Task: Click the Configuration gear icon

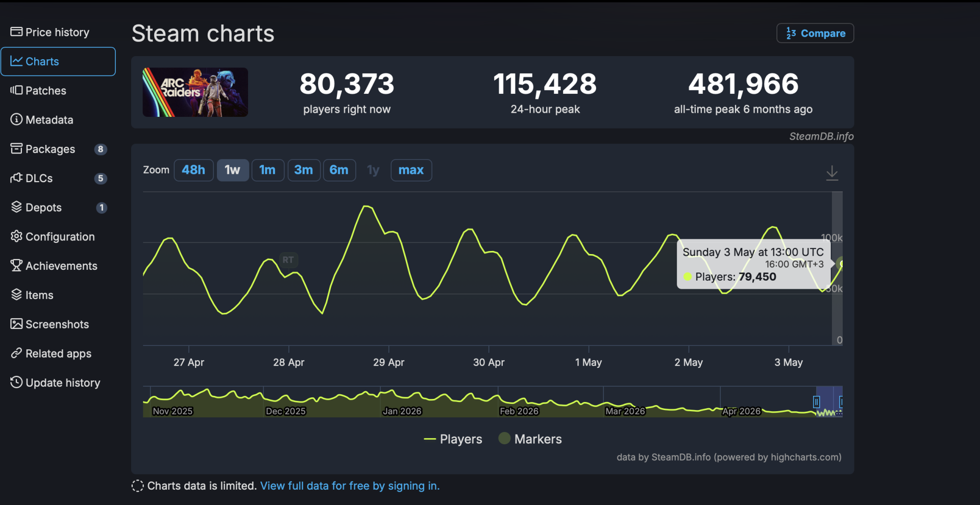Action: pos(16,236)
